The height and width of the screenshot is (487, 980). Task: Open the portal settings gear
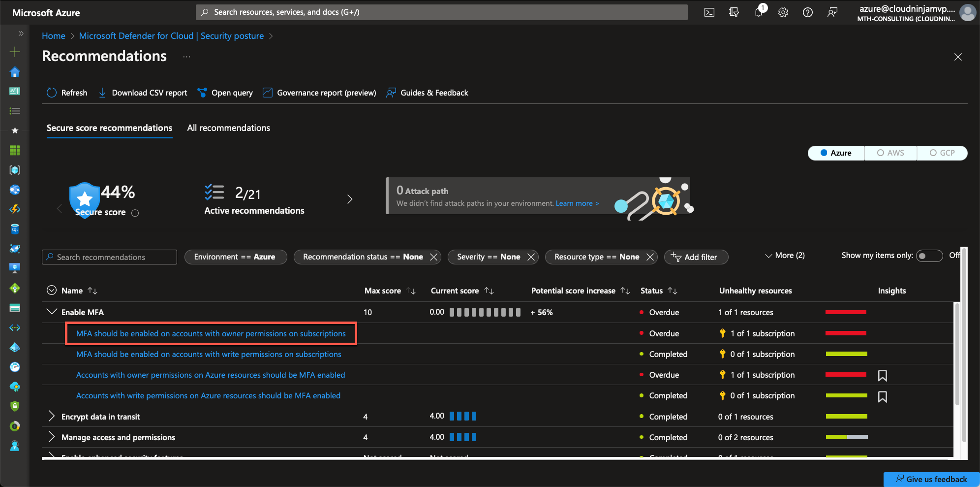click(783, 12)
